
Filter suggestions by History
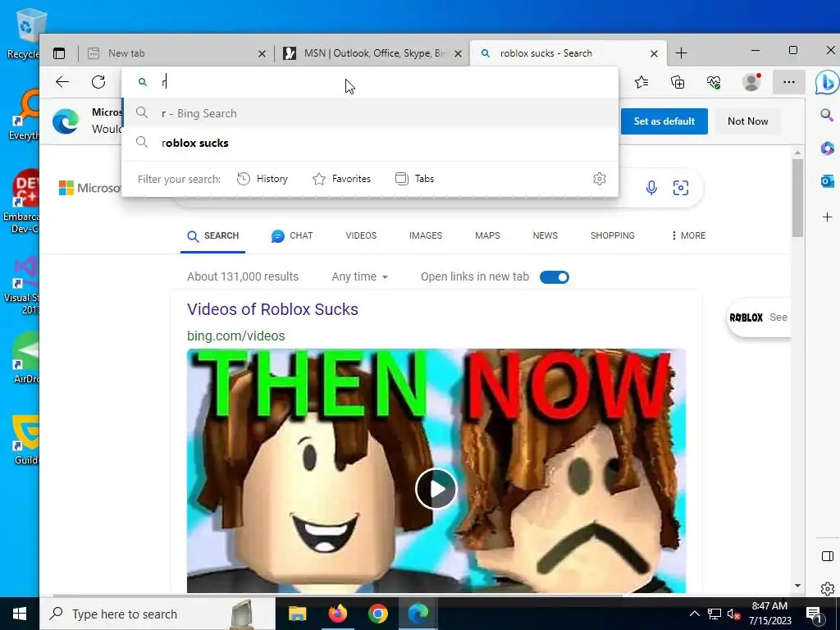point(262,178)
